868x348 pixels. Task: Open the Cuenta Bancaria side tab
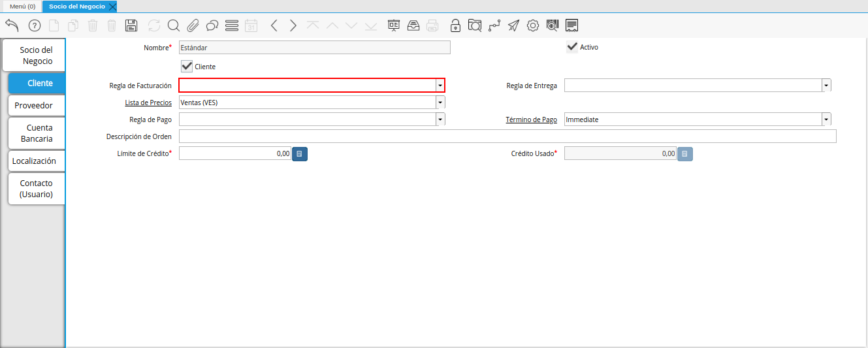coord(37,133)
